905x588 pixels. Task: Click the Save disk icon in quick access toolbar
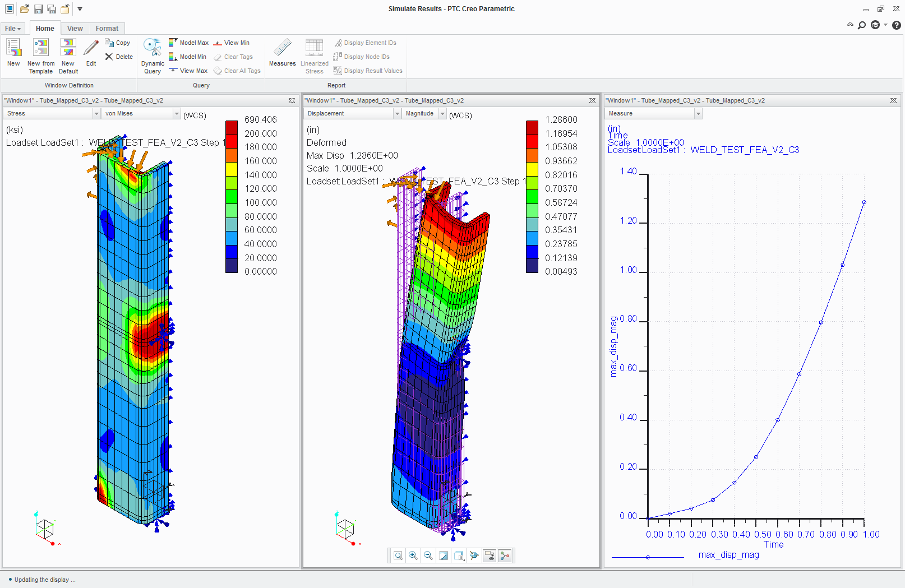pos(38,9)
